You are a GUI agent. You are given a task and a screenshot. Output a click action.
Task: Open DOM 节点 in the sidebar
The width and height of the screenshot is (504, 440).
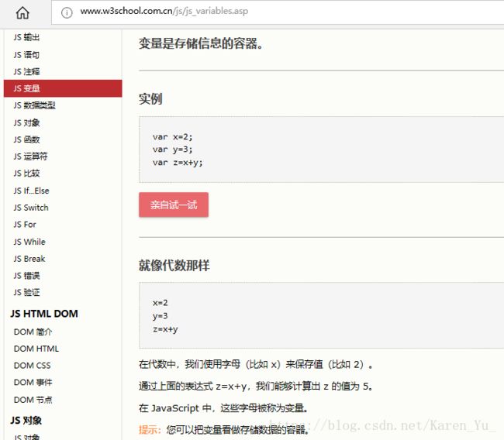pos(33,400)
